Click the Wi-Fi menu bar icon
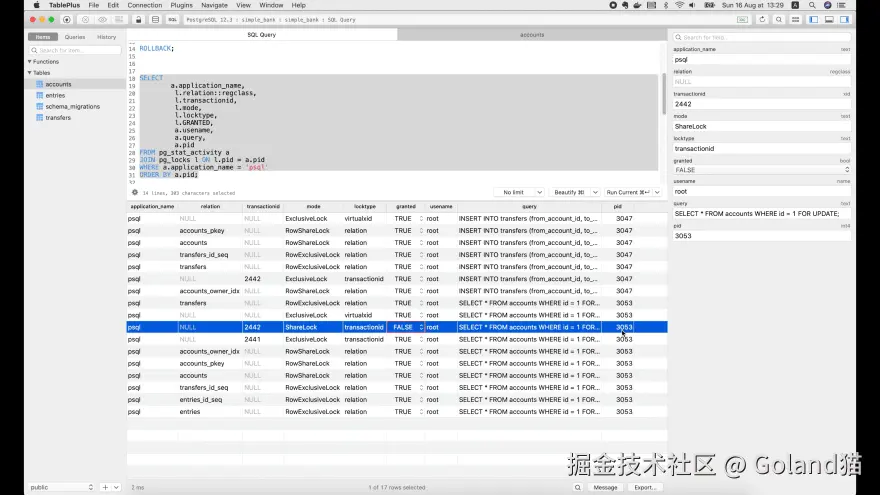The height and width of the screenshot is (495, 880). (x=679, y=5)
